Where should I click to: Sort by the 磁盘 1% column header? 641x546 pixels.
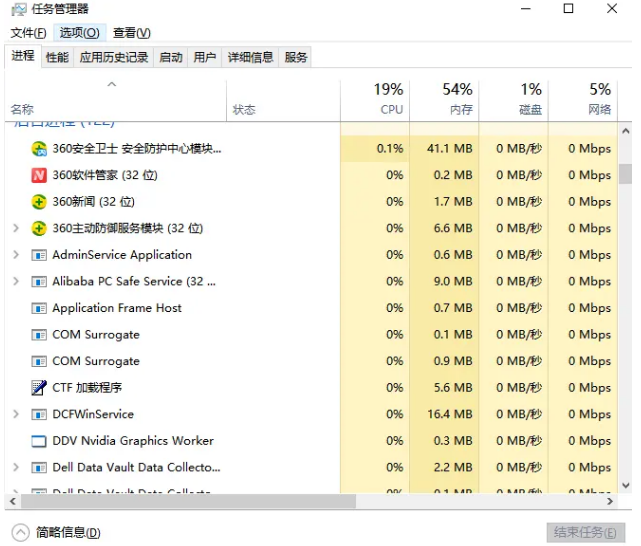(513, 101)
